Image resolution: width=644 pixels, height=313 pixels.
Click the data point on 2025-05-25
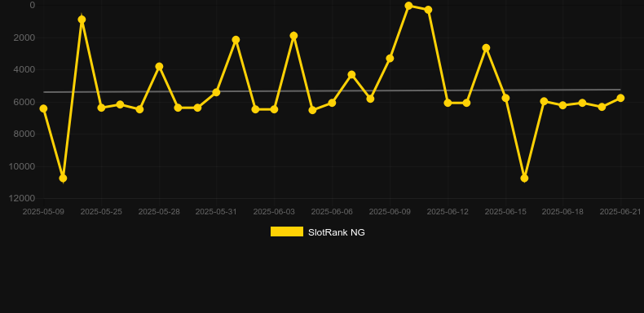(x=101, y=108)
